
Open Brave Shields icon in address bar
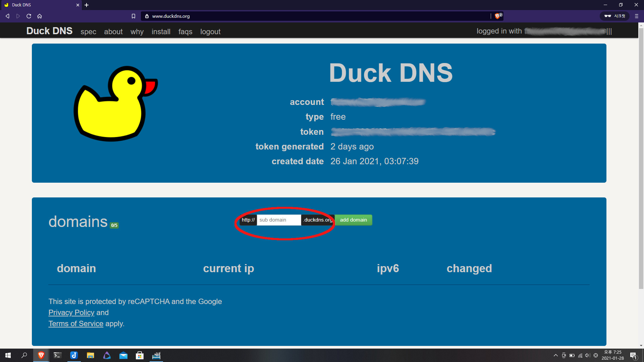497,16
